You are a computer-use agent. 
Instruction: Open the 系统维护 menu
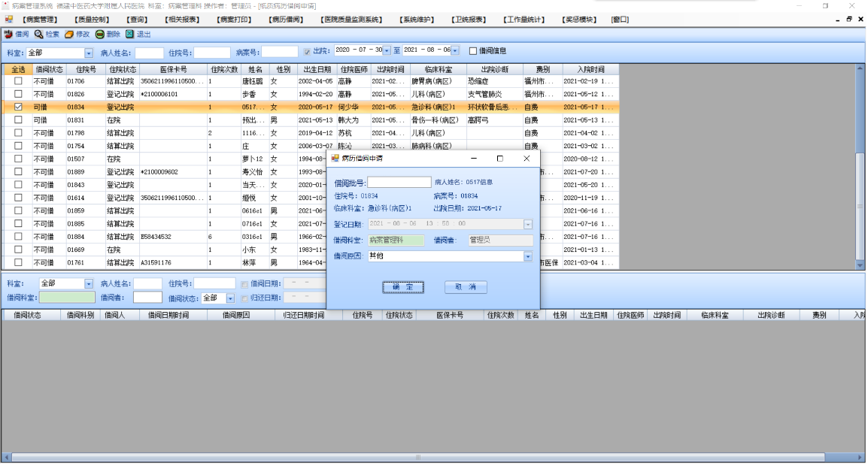(416, 20)
